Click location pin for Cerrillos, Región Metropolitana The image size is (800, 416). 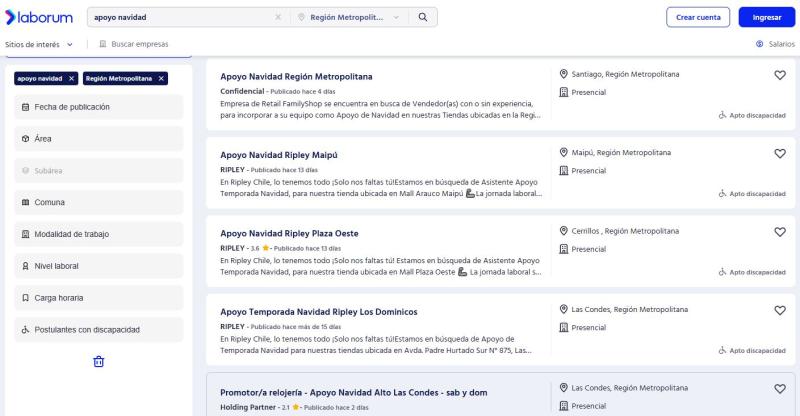click(x=563, y=231)
